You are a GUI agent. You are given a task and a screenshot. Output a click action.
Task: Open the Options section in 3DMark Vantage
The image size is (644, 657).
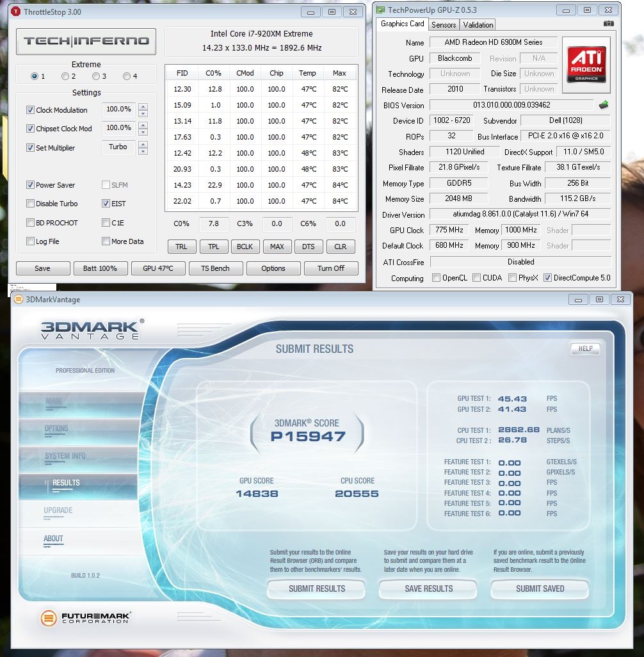(78, 431)
